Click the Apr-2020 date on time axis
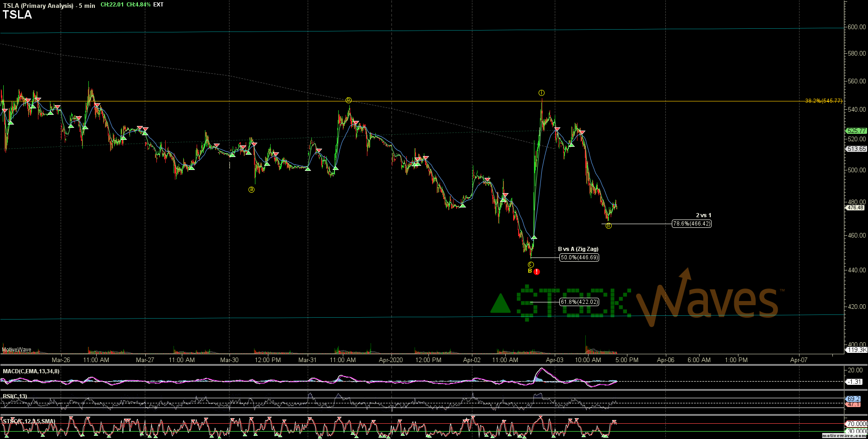Viewport: 868px width, 439px height. pyautogui.click(x=391, y=360)
